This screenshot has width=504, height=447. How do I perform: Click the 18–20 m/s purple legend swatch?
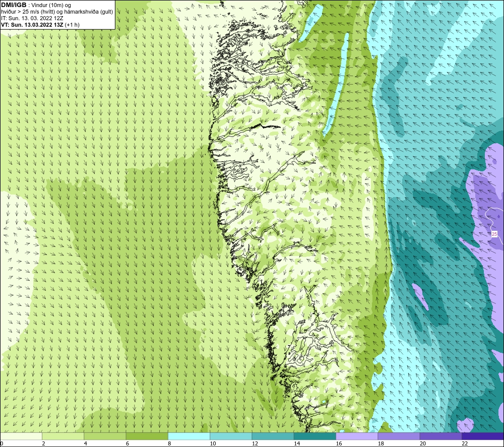(399, 436)
